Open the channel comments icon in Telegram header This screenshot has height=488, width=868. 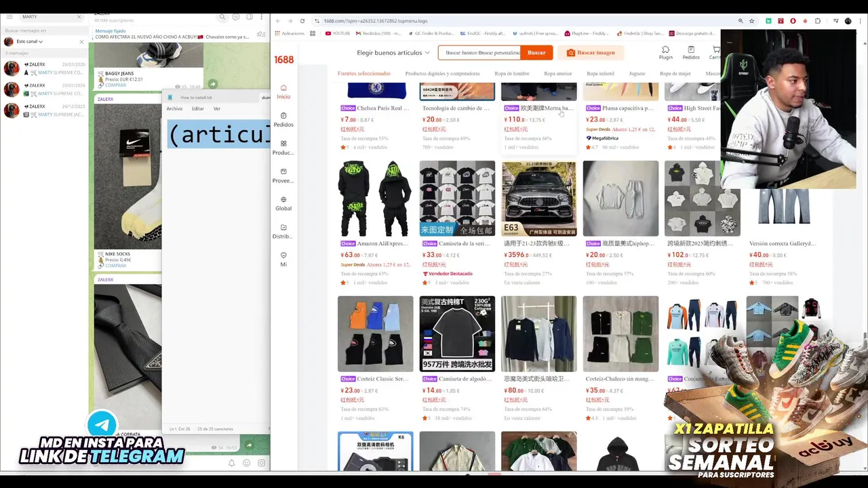click(x=236, y=16)
